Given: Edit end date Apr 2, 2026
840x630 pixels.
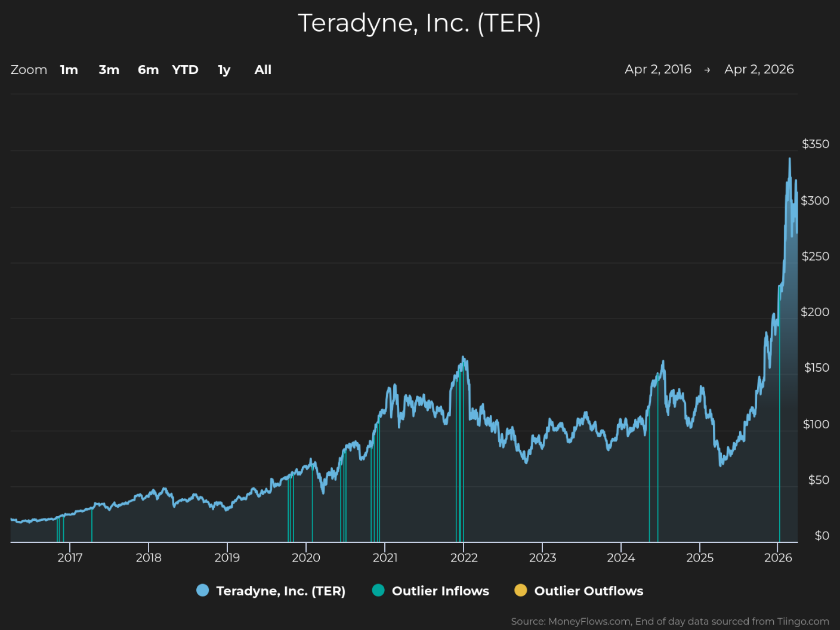Looking at the screenshot, I should click(759, 69).
